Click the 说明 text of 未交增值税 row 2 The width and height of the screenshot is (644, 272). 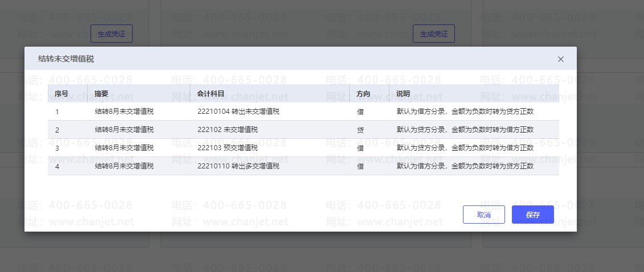click(x=465, y=130)
